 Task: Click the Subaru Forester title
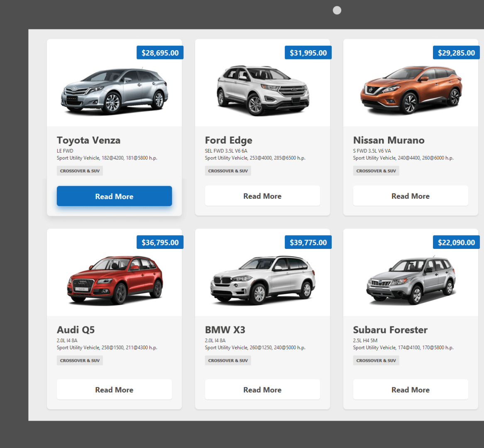click(390, 330)
